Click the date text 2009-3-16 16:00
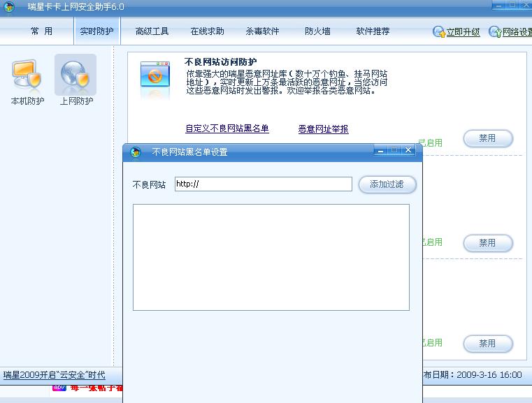532x403 pixels. [x=489, y=374]
